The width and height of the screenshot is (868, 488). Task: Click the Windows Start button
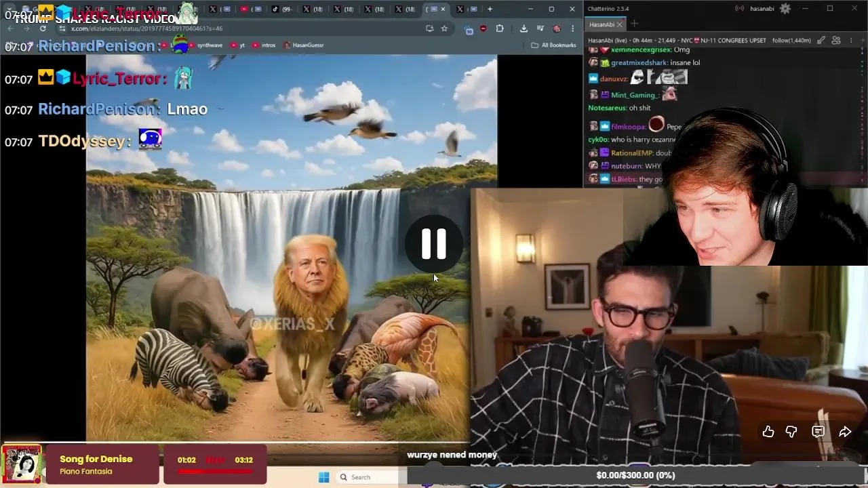(x=323, y=477)
